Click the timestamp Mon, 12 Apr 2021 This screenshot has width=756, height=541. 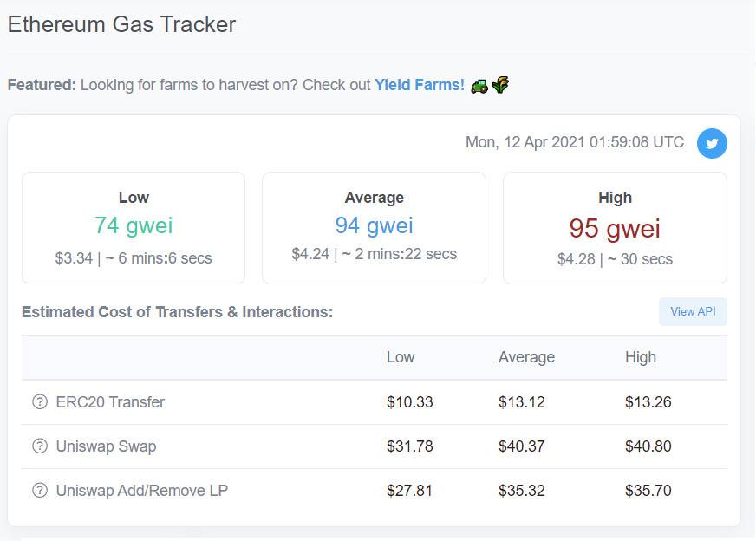[574, 142]
